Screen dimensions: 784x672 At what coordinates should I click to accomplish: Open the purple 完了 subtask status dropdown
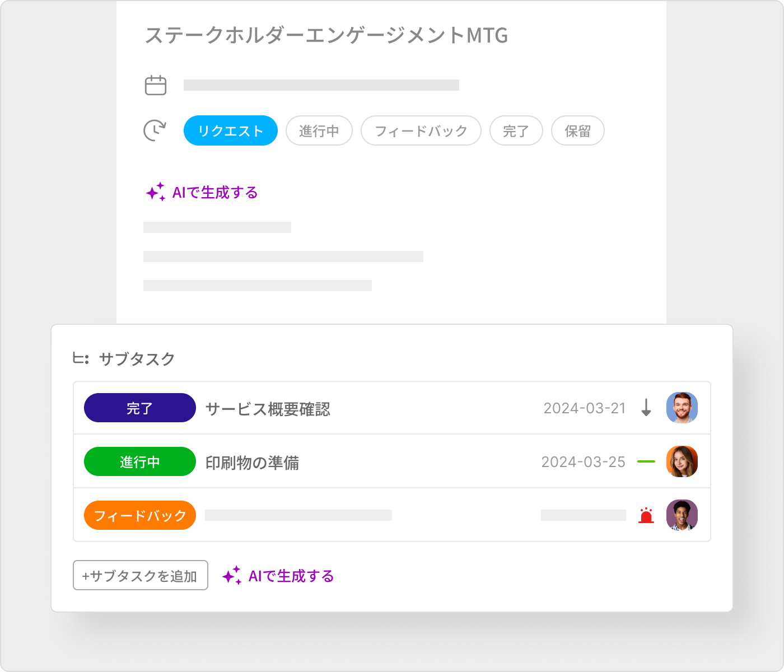coord(140,408)
